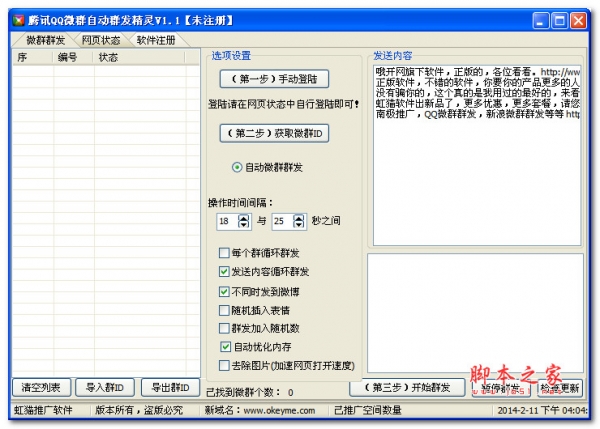Click 导出群ID button

171,388
